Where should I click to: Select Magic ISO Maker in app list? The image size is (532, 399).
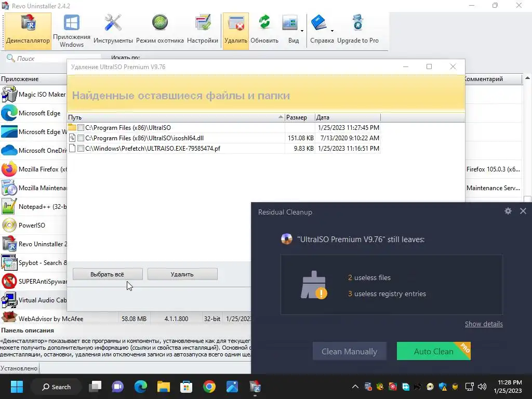pyautogui.click(x=34, y=95)
